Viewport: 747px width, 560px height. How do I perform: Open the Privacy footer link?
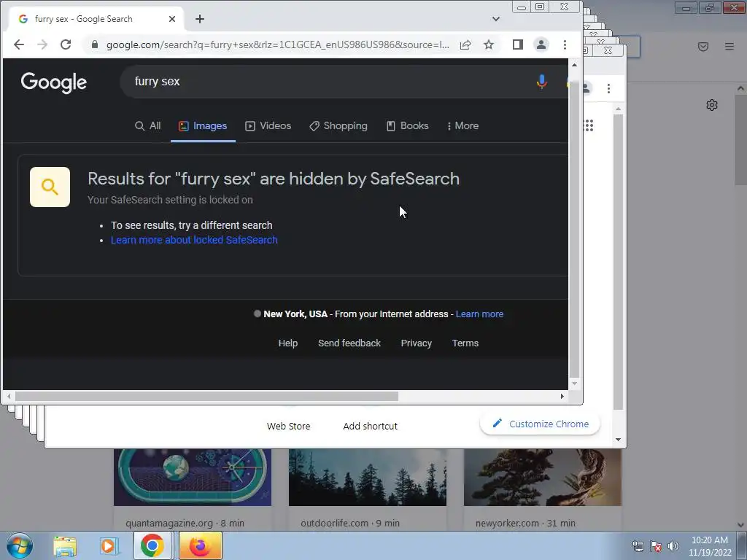point(417,343)
